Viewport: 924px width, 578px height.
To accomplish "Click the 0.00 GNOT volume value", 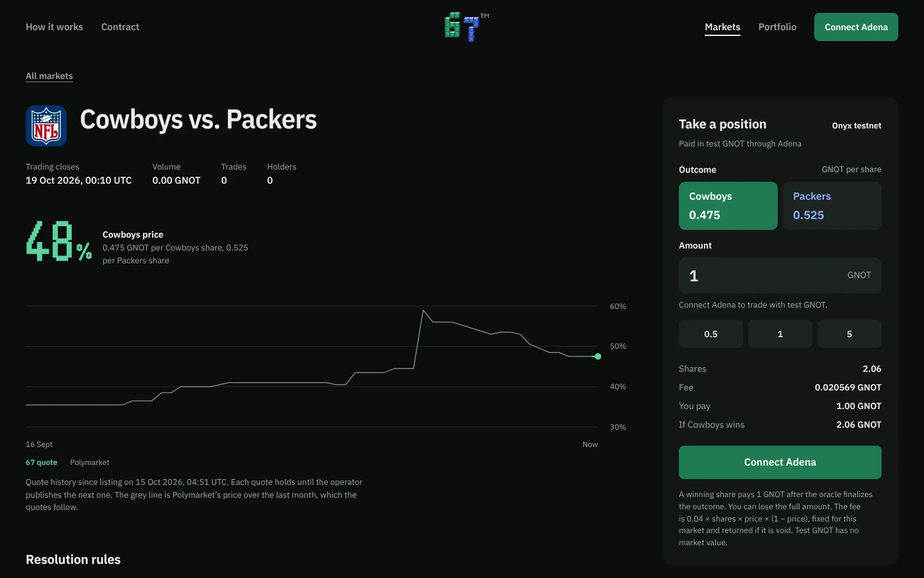I will 176,180.
